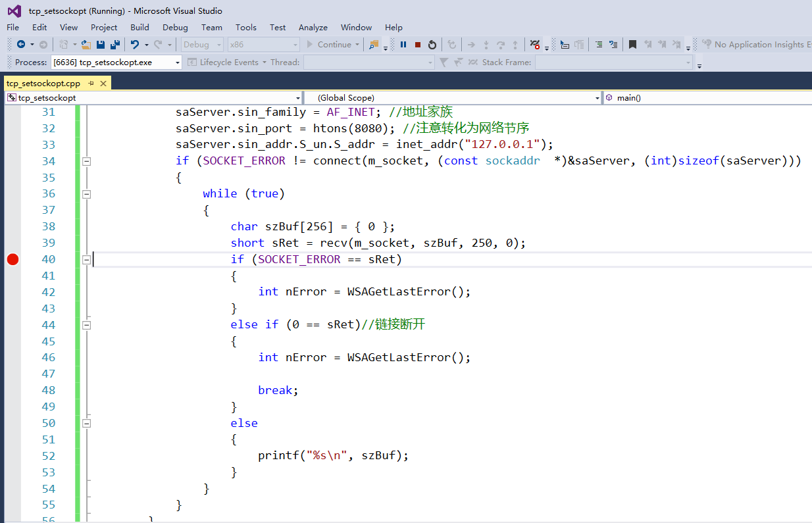
Task: Click the Open File folder icon
Action: click(86, 45)
